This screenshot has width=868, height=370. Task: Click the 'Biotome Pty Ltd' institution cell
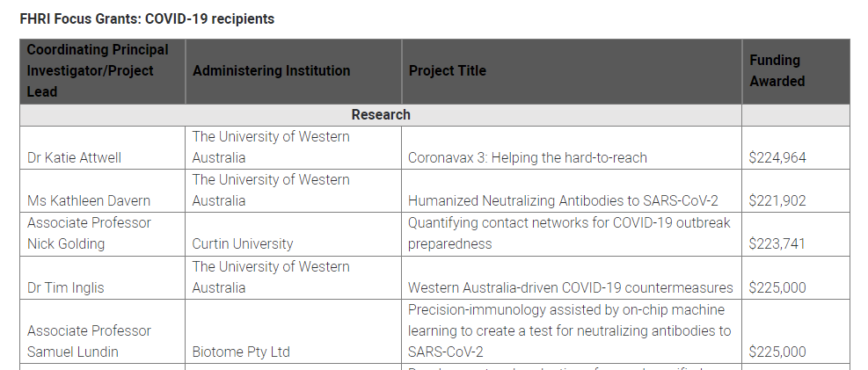241,352
